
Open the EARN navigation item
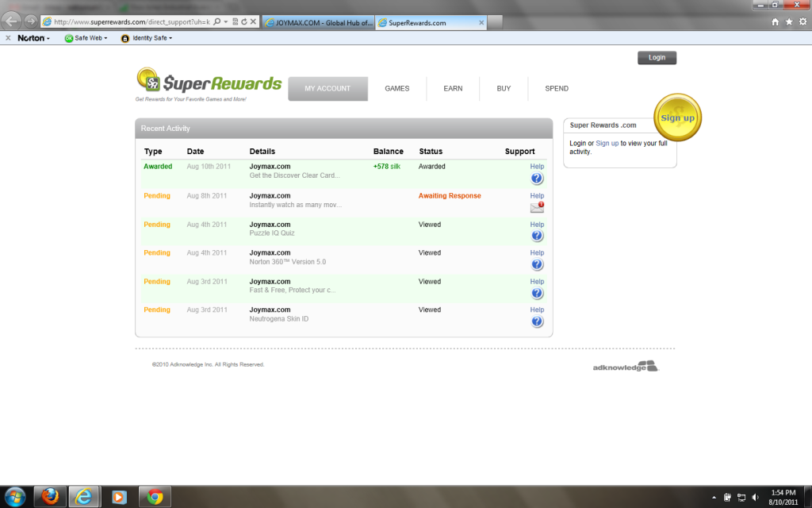point(453,89)
